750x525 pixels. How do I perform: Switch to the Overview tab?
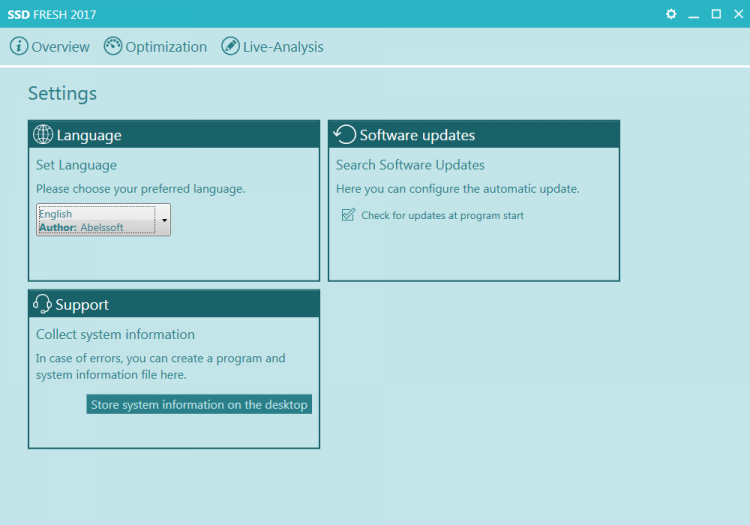click(50, 47)
